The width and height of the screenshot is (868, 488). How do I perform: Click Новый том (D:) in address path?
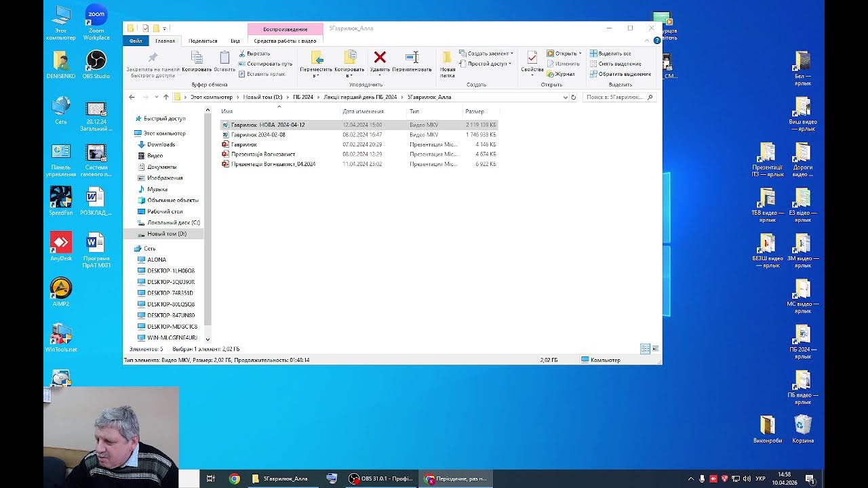pyautogui.click(x=262, y=97)
